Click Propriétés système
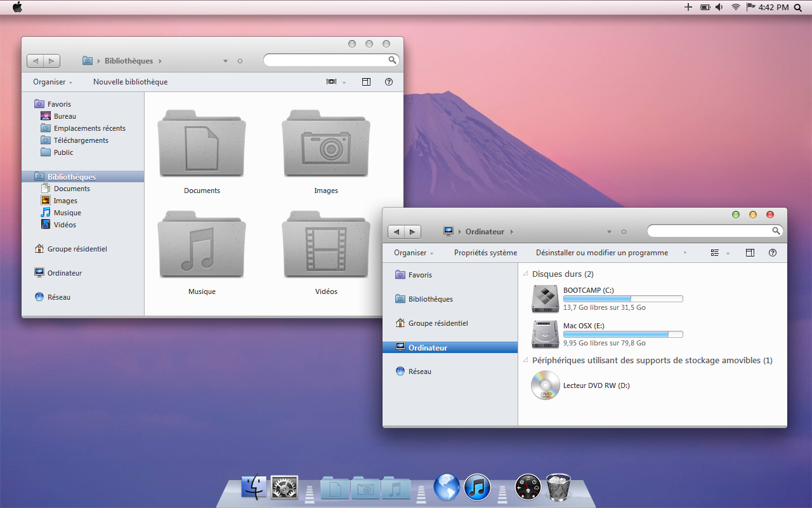812x508 pixels. [485, 253]
